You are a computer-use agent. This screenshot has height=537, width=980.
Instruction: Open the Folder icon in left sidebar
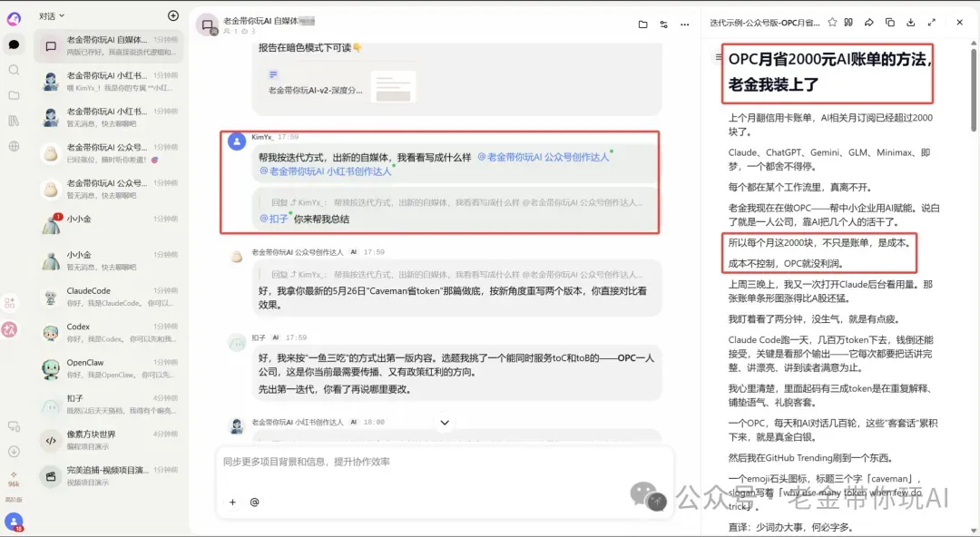click(14, 95)
